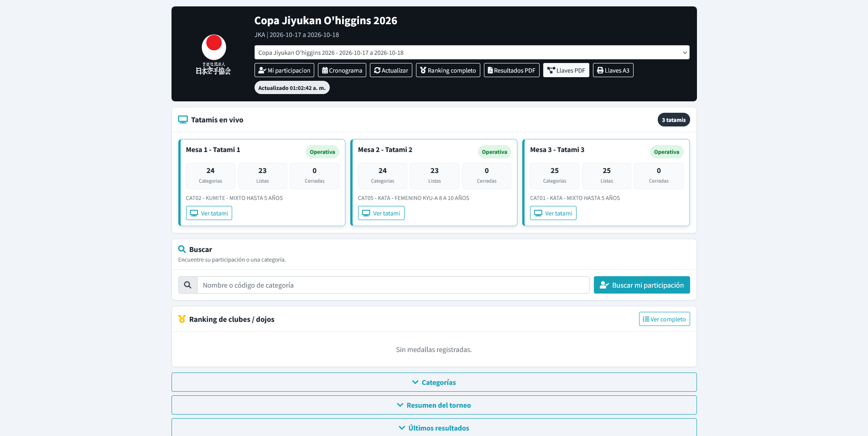The width and height of the screenshot is (868, 436).
Task: Click Actualizar refresh button
Action: coord(391,70)
